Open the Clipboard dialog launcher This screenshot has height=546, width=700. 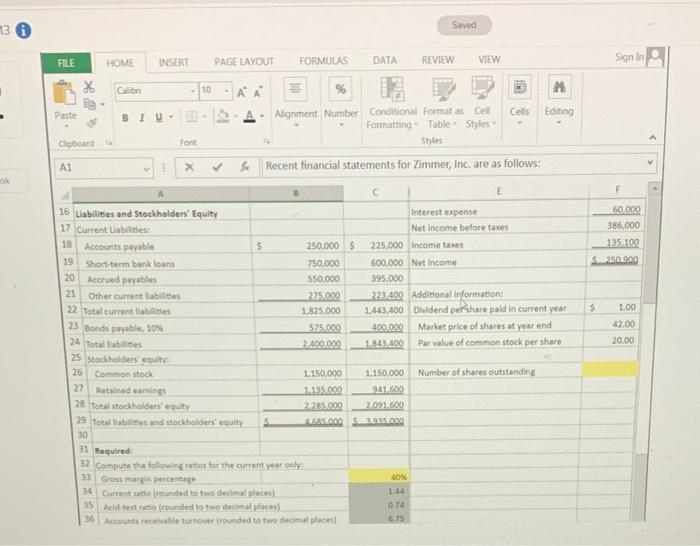(108, 143)
